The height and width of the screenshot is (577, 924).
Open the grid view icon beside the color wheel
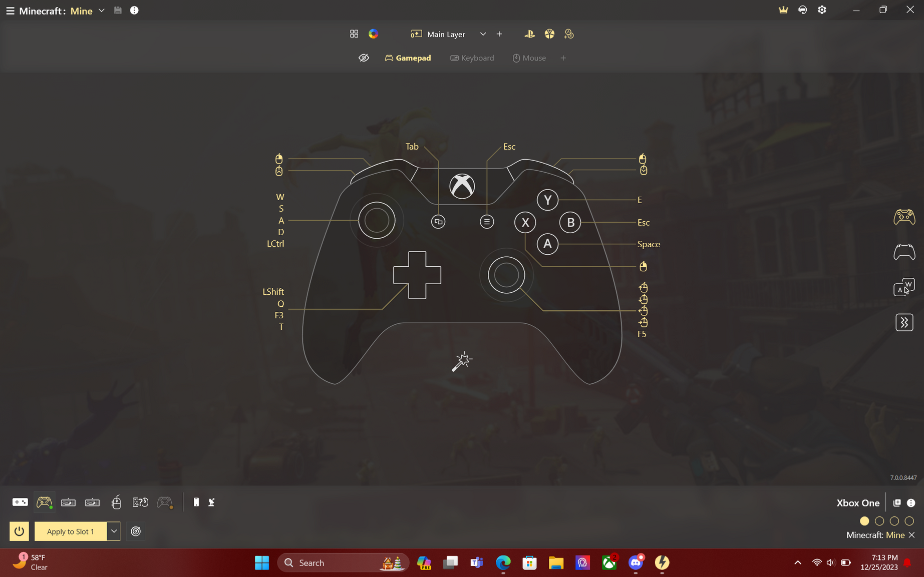[354, 34]
